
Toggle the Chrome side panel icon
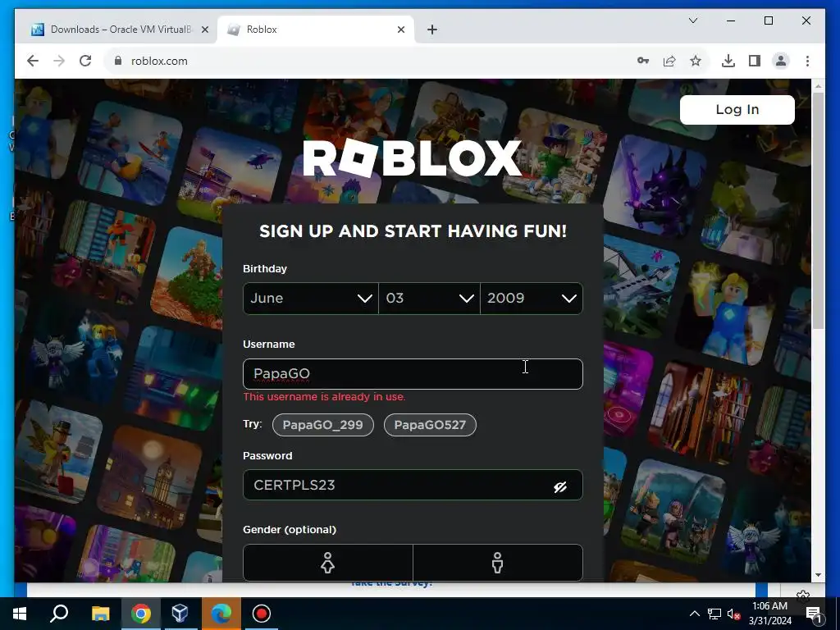coord(755,61)
